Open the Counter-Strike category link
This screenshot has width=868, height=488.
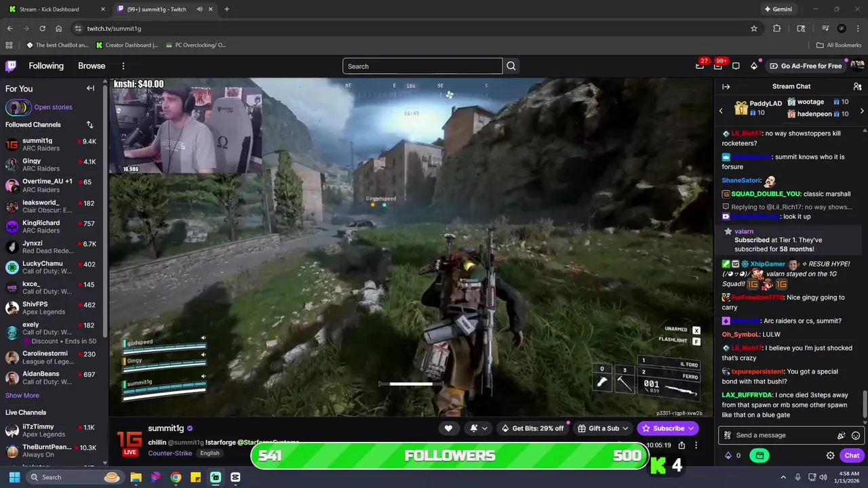point(170,453)
